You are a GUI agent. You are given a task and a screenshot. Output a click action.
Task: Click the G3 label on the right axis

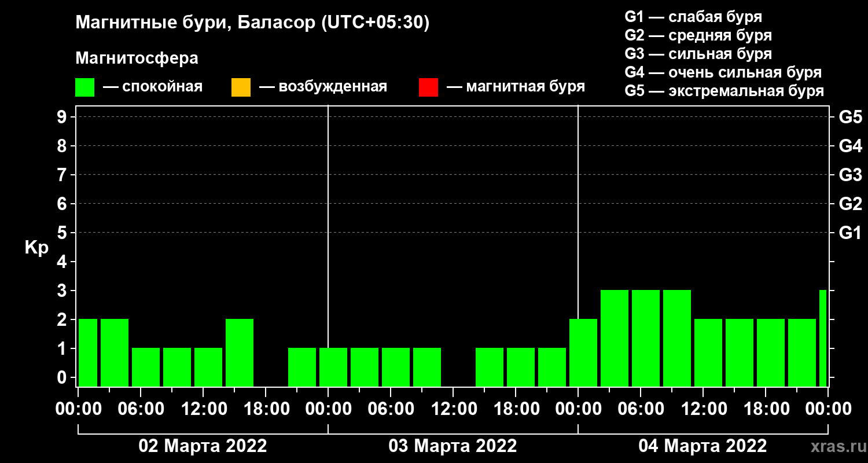coord(851,175)
